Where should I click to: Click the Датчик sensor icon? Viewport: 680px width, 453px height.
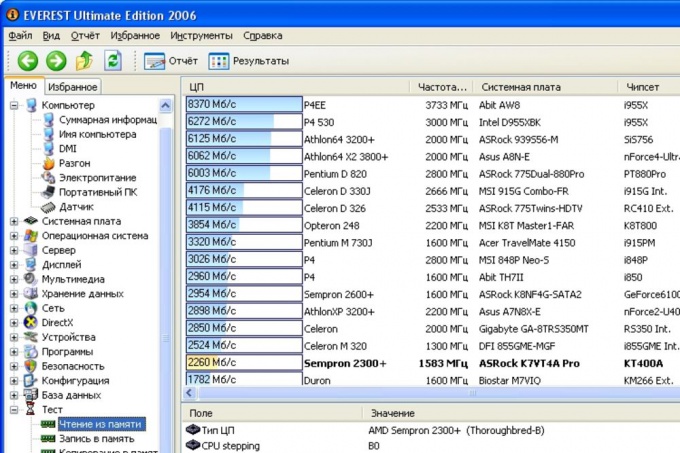(x=48, y=207)
